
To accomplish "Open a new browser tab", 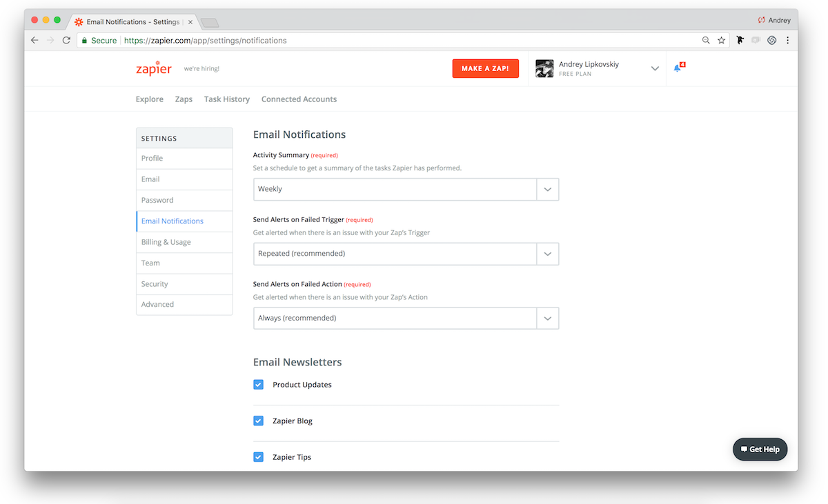I will pos(210,23).
